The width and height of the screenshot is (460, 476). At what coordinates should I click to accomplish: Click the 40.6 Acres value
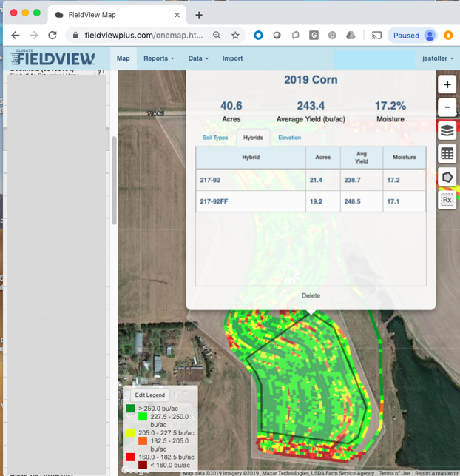(x=231, y=106)
